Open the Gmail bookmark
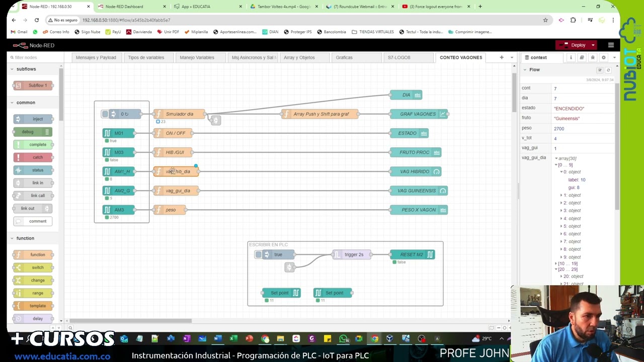Viewport: 644px width, 362px height. pos(19,32)
